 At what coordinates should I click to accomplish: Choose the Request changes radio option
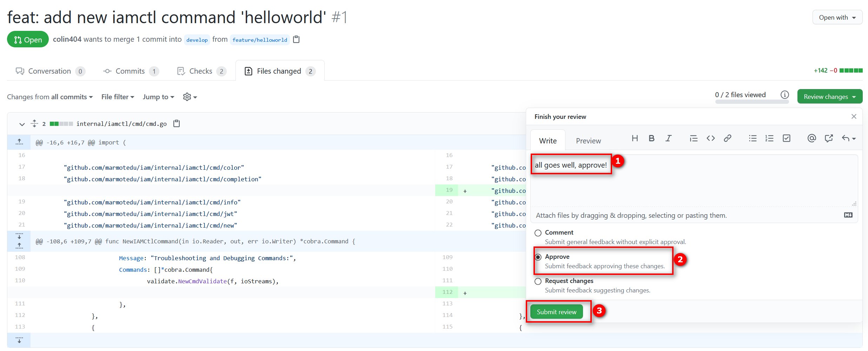[538, 281]
